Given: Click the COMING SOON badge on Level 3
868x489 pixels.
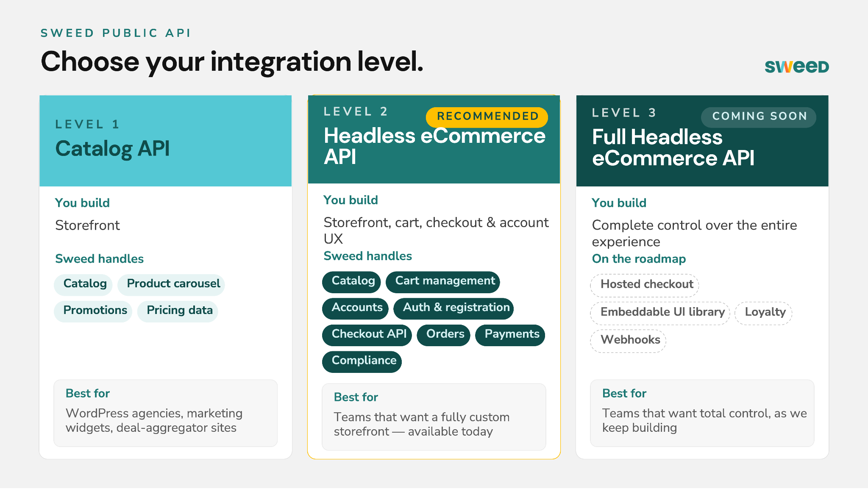Looking at the screenshot, I should click(759, 117).
